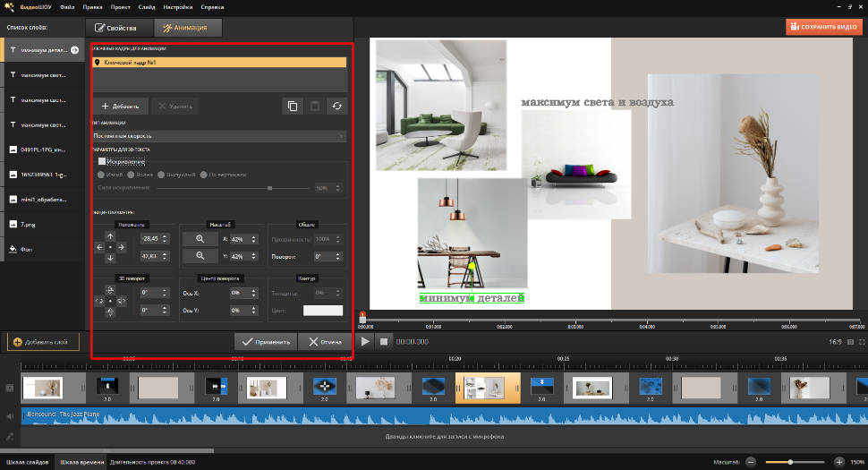This screenshot has height=470, width=868.
Task: Click the Добавить слой button
Action: point(43,342)
